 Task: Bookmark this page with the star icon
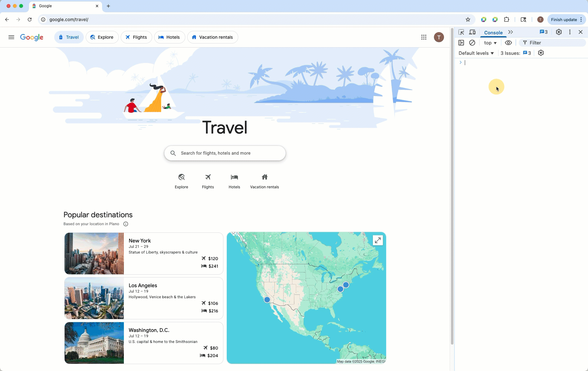468,20
